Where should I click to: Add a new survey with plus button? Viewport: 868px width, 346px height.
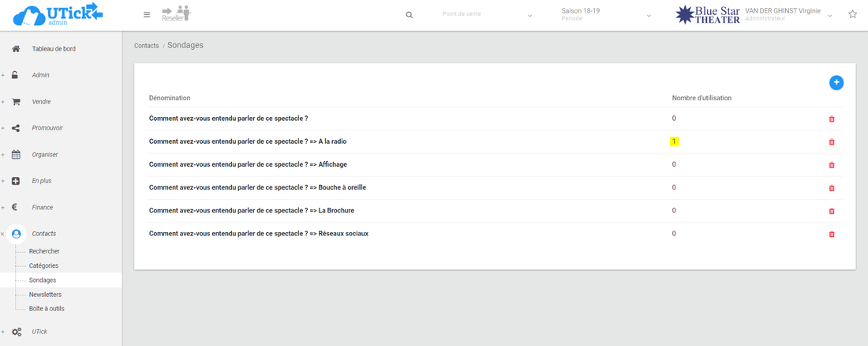836,82
